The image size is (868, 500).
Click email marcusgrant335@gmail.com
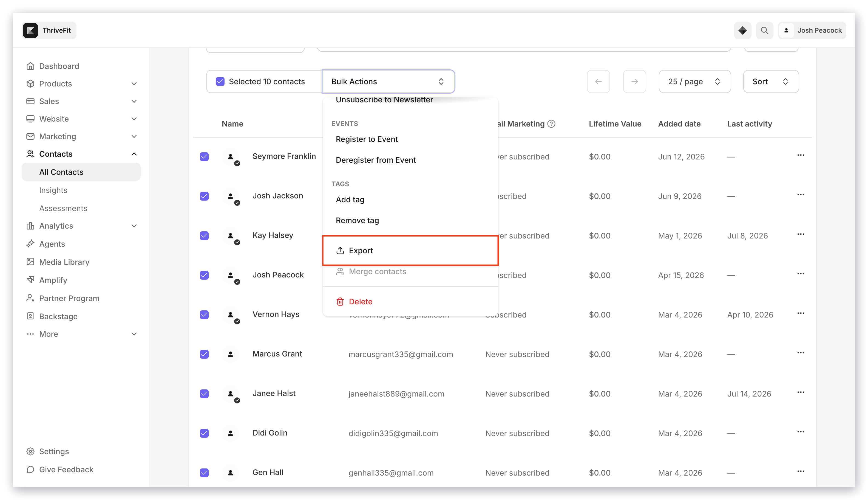point(400,354)
